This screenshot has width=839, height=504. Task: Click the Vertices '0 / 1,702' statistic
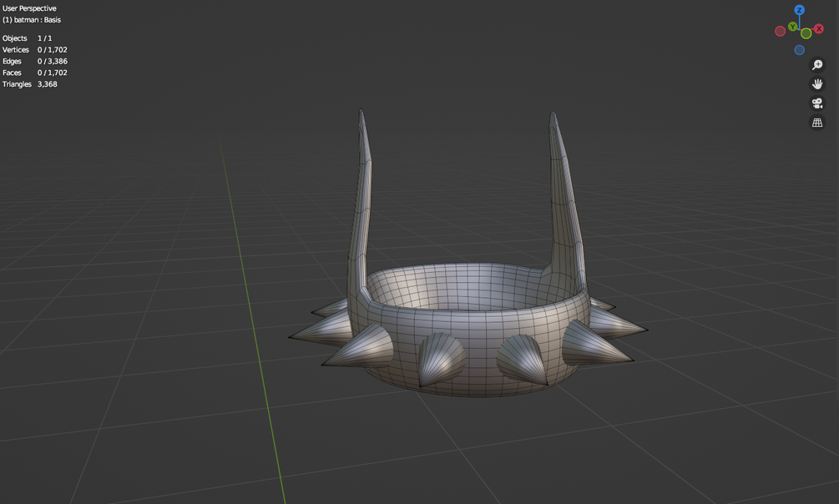point(53,50)
